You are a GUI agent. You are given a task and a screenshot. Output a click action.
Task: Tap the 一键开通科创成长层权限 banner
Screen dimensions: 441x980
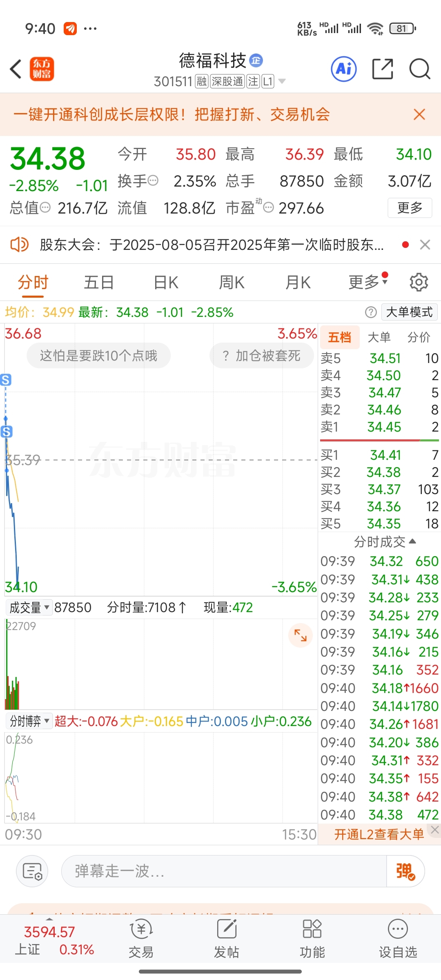pos(171,114)
